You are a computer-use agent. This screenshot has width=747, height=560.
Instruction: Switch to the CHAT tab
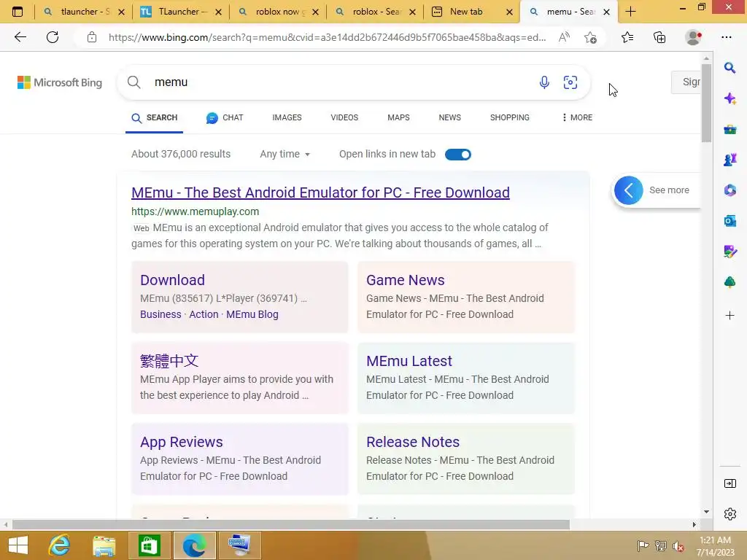225,117
